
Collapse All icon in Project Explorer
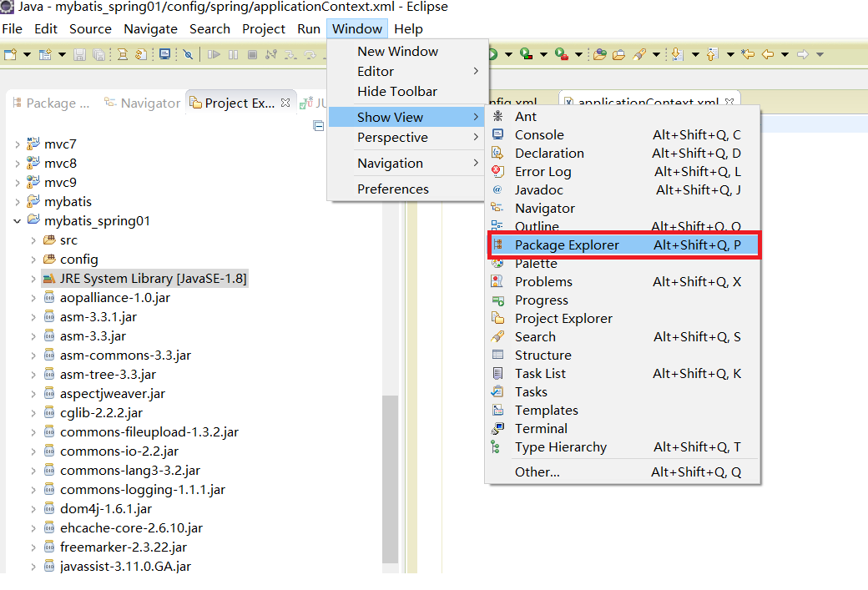pyautogui.click(x=318, y=126)
